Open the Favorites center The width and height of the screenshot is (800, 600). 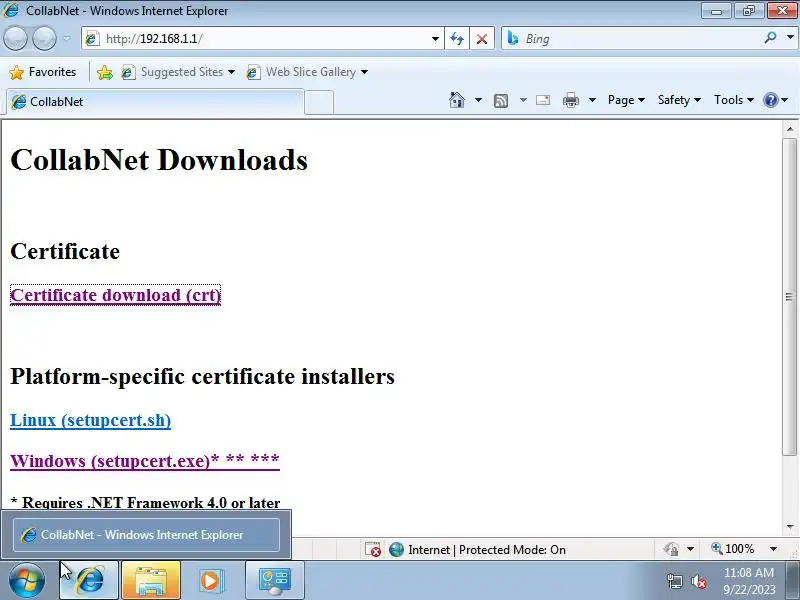[43, 72]
